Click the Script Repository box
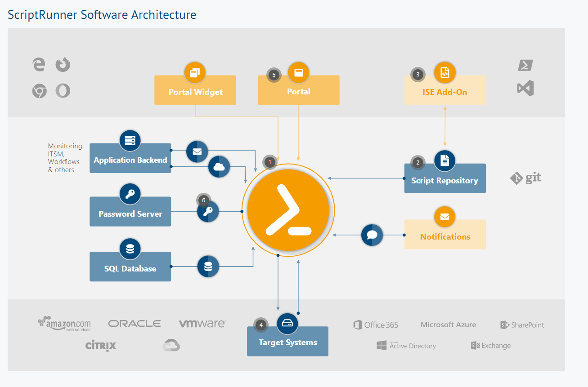Screen dimensions: 588x387 pos(444,181)
